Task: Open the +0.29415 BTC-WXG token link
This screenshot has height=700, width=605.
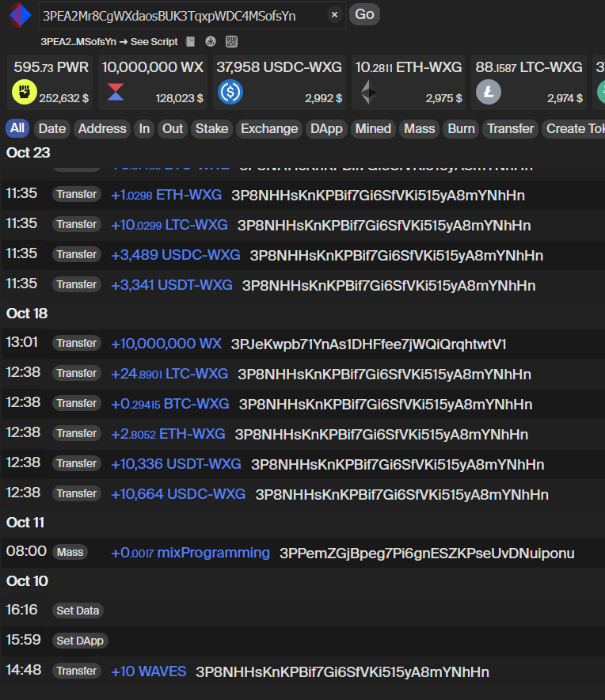Action: [169, 404]
